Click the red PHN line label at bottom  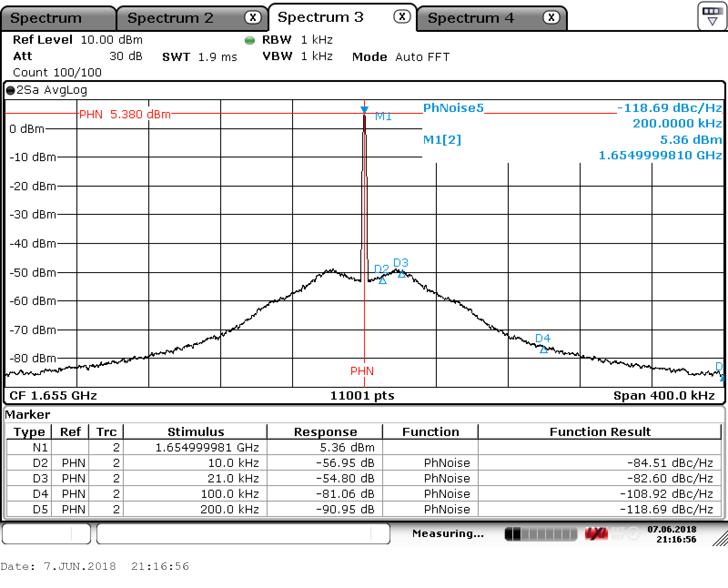click(x=362, y=371)
